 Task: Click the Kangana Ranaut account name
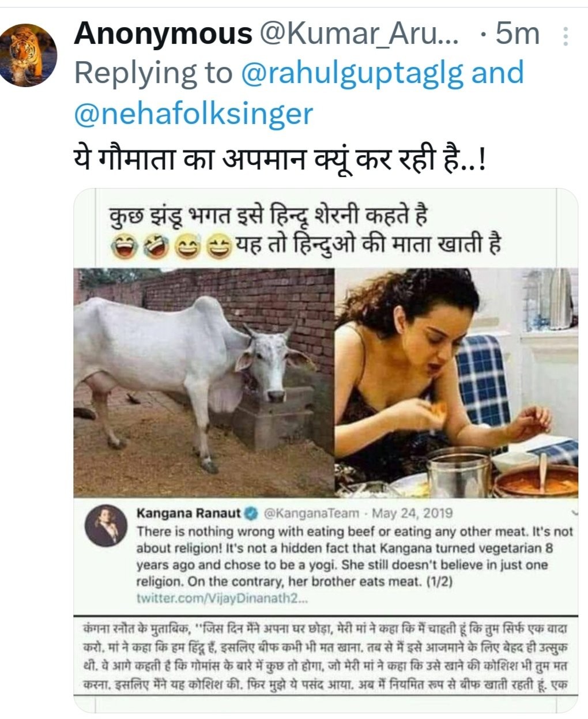188,513
